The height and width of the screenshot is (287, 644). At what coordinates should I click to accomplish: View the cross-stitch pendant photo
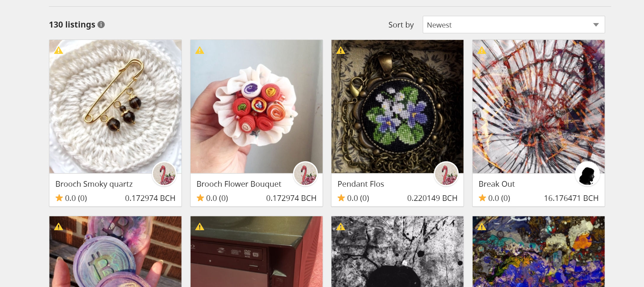coord(397,107)
